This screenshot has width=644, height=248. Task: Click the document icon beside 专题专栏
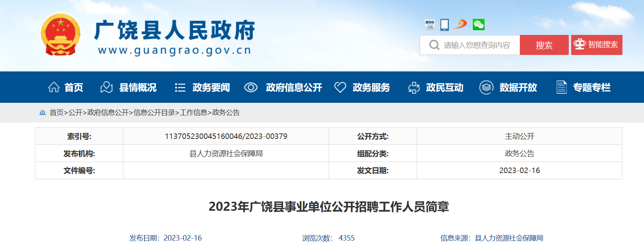[x=561, y=87]
